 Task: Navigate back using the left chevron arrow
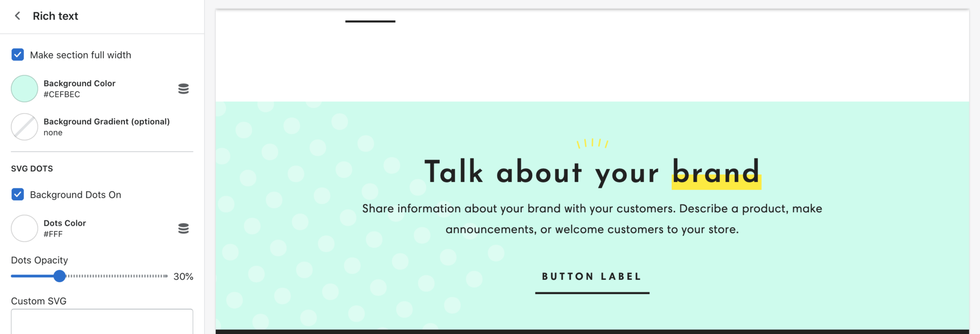[x=17, y=16]
